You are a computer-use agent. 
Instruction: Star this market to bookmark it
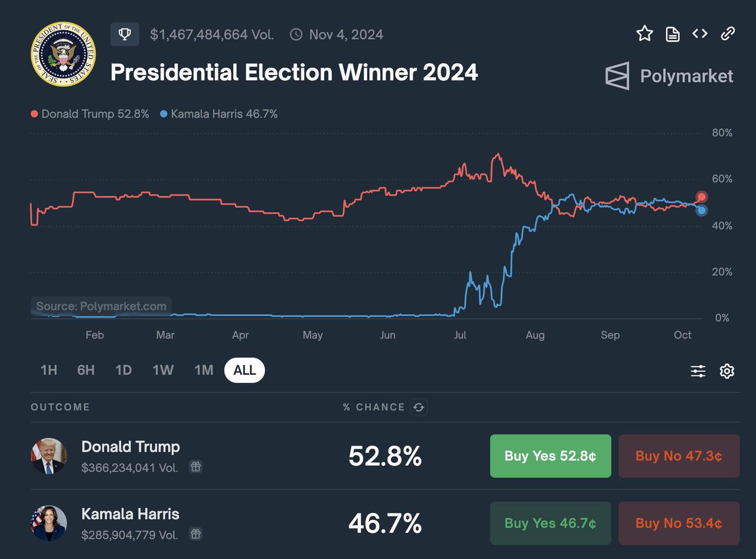(x=644, y=34)
